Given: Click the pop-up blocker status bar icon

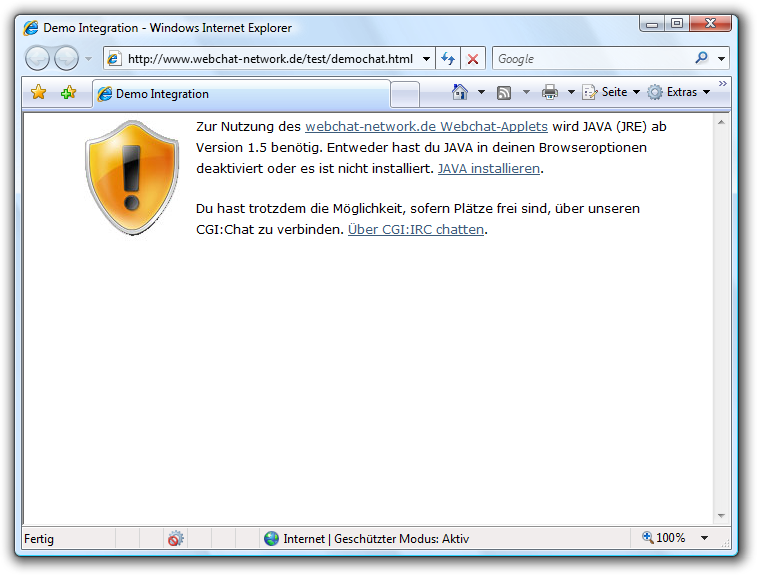Looking at the screenshot, I should (x=176, y=538).
